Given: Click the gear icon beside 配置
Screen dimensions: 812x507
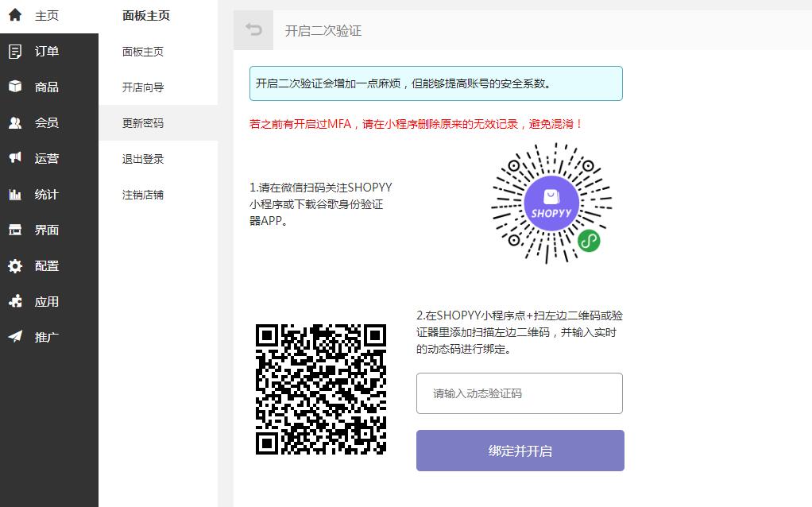Looking at the screenshot, I should pos(15,265).
